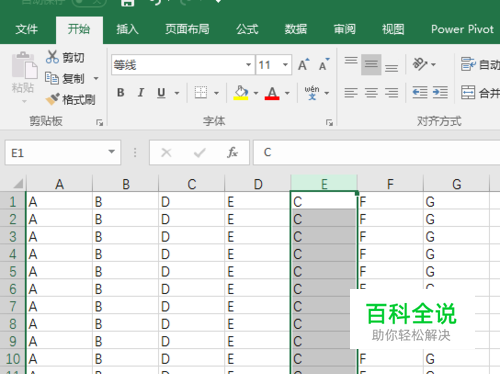Open the font size dropdown 11
This screenshot has height=374, width=500.
pos(285,65)
